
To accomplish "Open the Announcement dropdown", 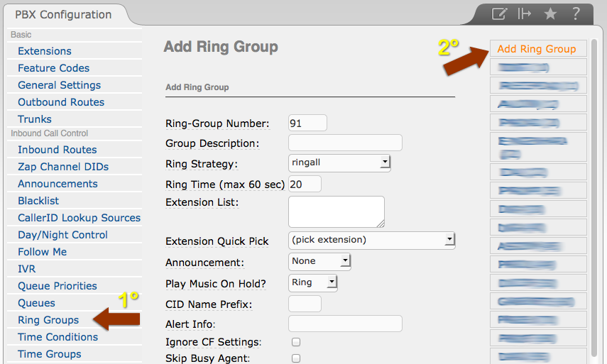I will 319,261.
